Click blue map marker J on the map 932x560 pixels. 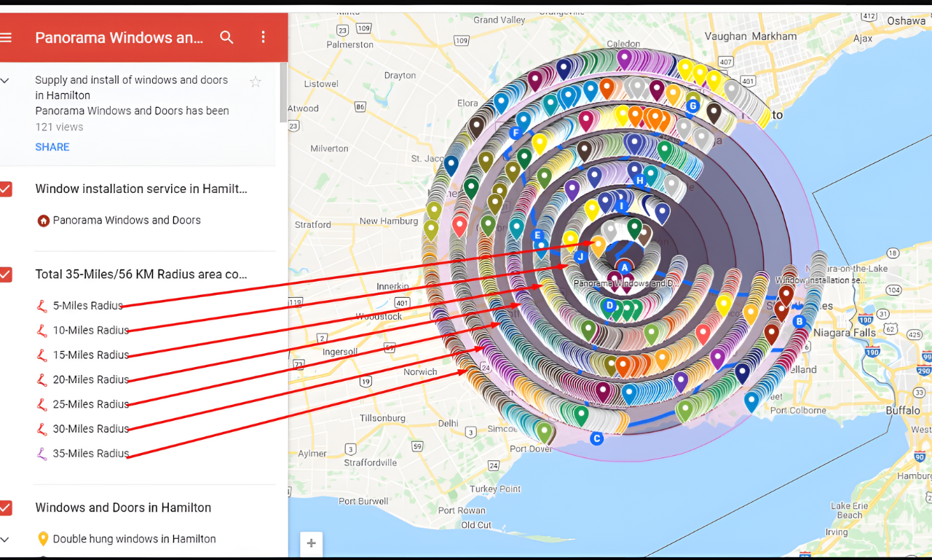click(580, 256)
